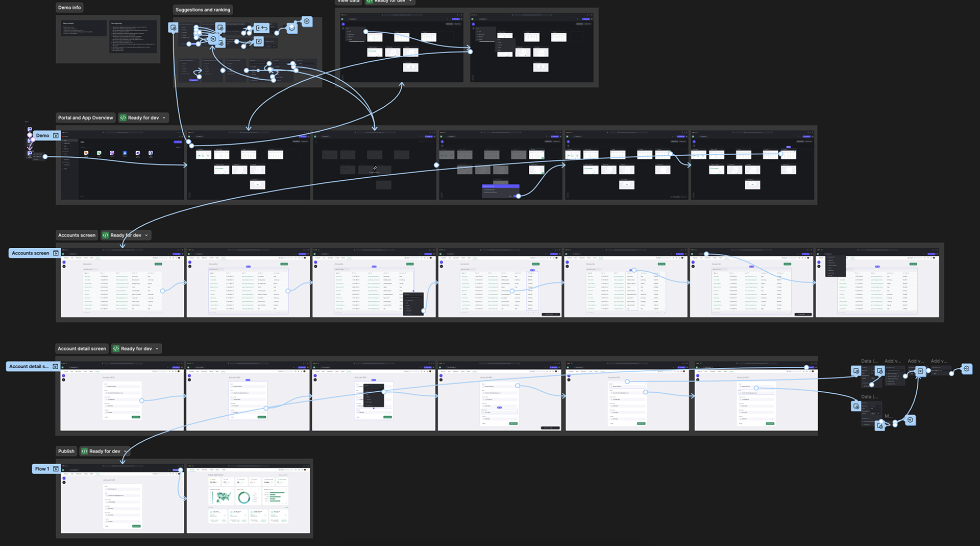Click the Account detail s... flow label
This screenshot has width=980, height=546.
click(x=29, y=367)
